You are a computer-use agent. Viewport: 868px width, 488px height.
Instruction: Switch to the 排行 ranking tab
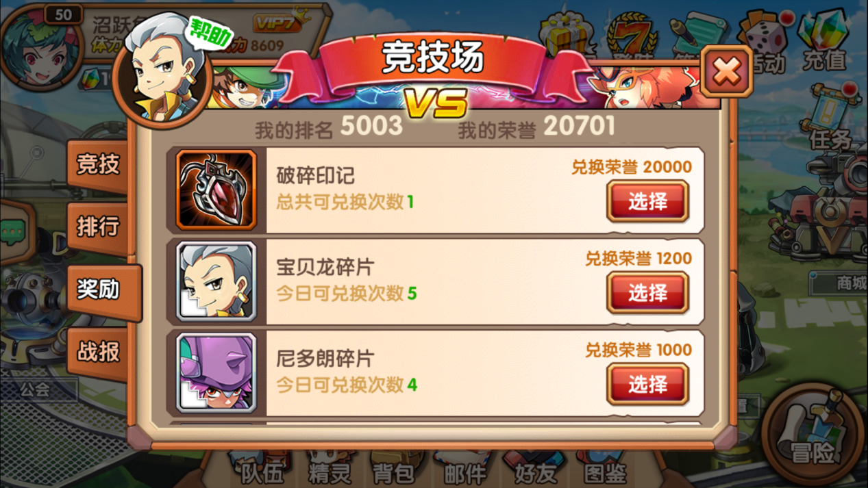coord(98,227)
